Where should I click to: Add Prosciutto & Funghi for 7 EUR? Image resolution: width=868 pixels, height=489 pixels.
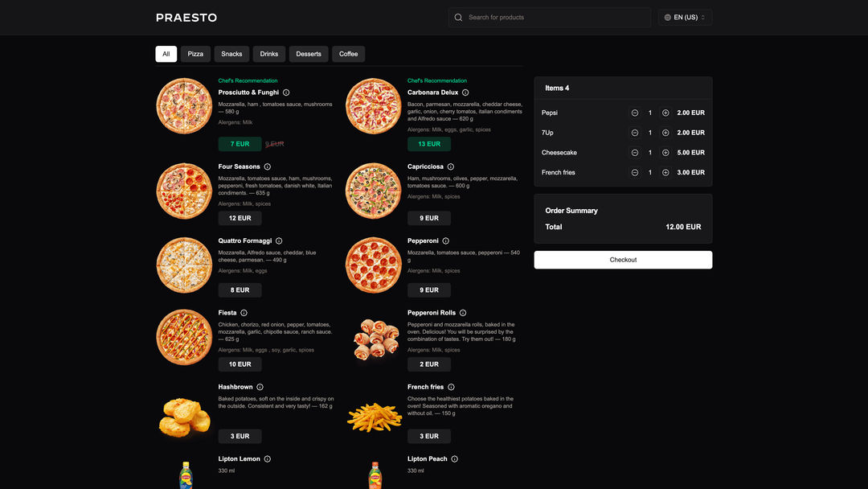tap(240, 144)
